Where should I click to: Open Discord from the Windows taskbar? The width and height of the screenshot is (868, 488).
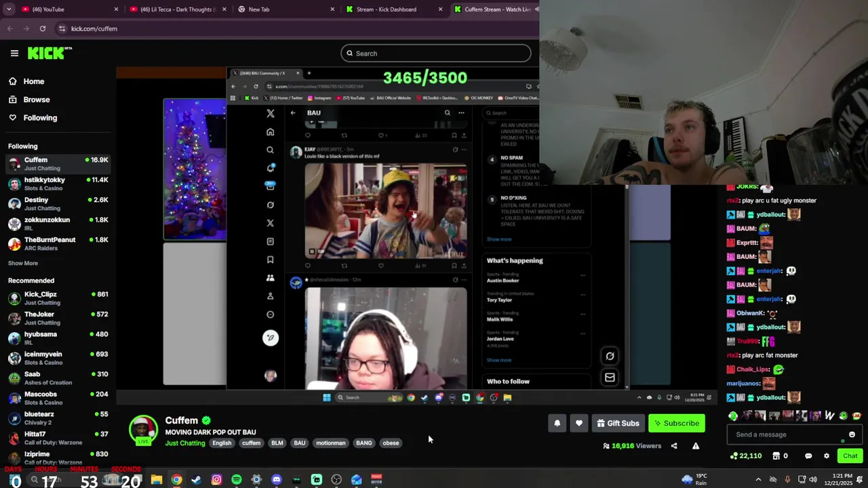(277, 480)
